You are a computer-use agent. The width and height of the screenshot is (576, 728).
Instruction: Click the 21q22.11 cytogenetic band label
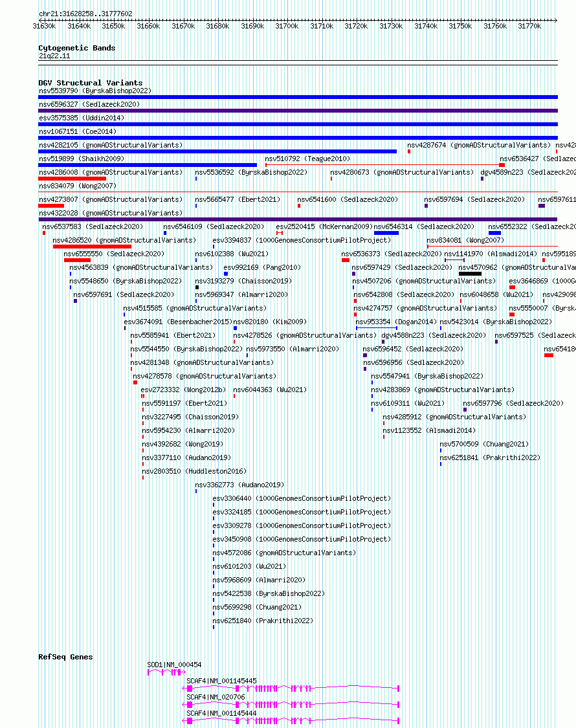click(54, 56)
